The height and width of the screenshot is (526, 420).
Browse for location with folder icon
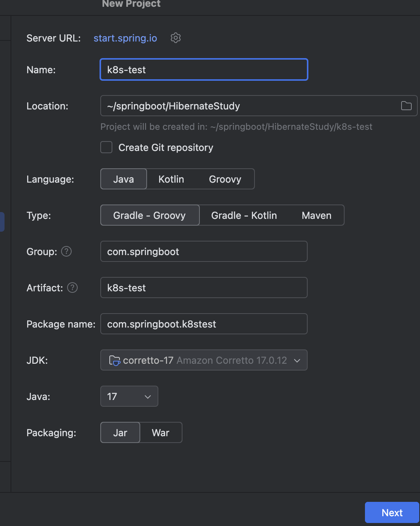(x=406, y=106)
